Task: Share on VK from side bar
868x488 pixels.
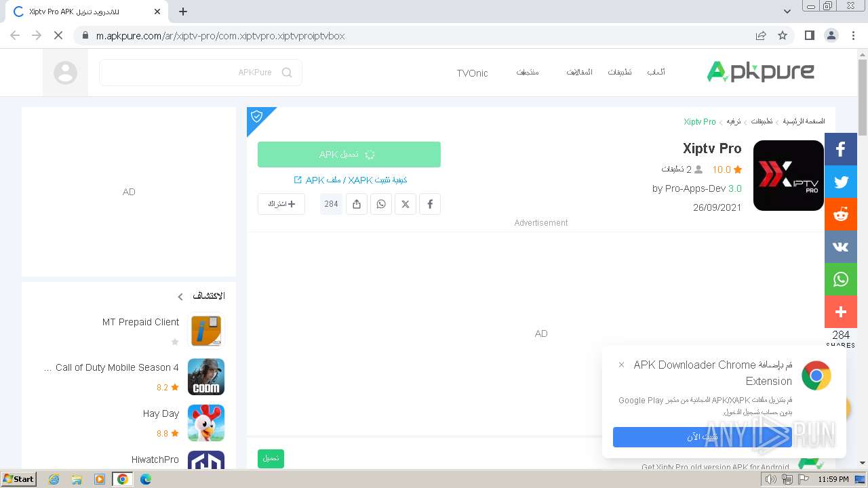Action: [841, 247]
